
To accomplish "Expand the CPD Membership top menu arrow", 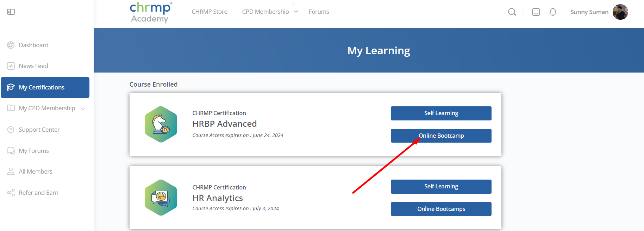I will 296,12.
